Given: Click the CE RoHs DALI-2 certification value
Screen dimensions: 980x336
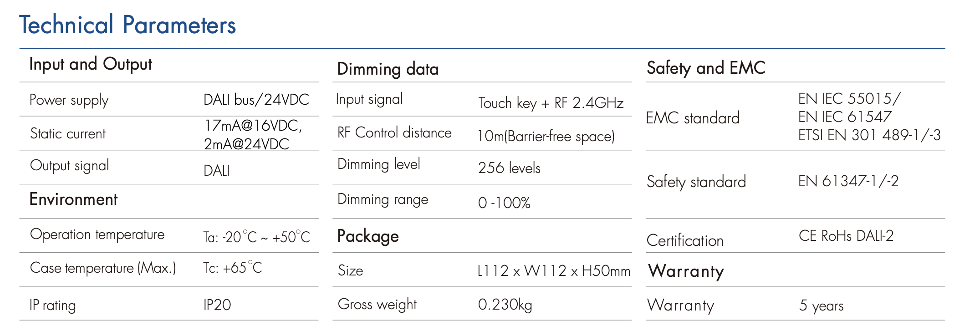Looking at the screenshot, I should (x=846, y=236).
